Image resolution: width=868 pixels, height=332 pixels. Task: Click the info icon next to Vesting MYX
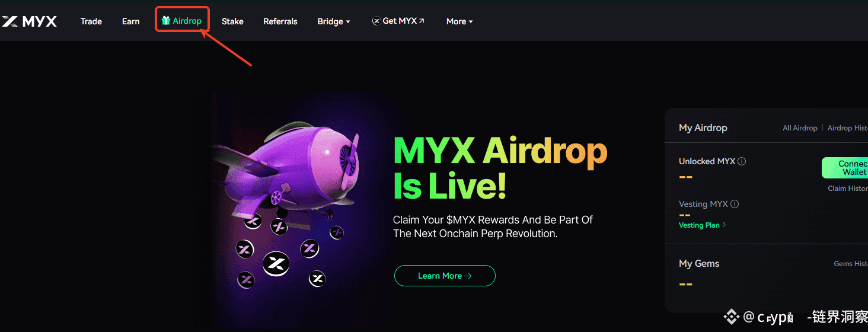pyautogui.click(x=735, y=204)
